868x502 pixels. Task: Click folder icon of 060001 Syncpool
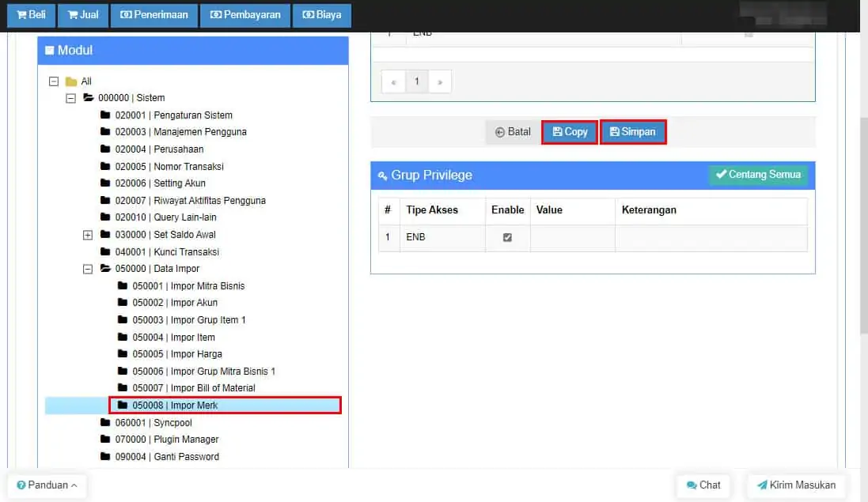[x=105, y=422]
